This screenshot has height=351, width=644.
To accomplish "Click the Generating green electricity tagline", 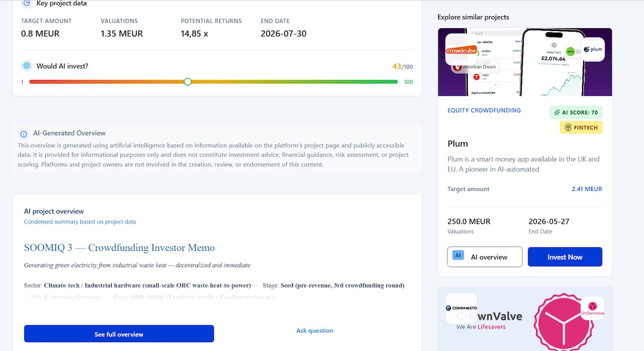I will (x=137, y=265).
